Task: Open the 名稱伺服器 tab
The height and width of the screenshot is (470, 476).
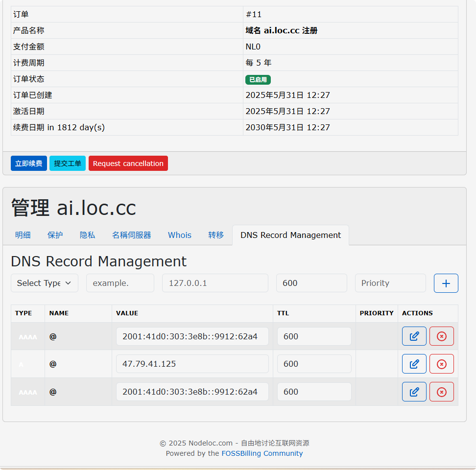Action: (131, 235)
